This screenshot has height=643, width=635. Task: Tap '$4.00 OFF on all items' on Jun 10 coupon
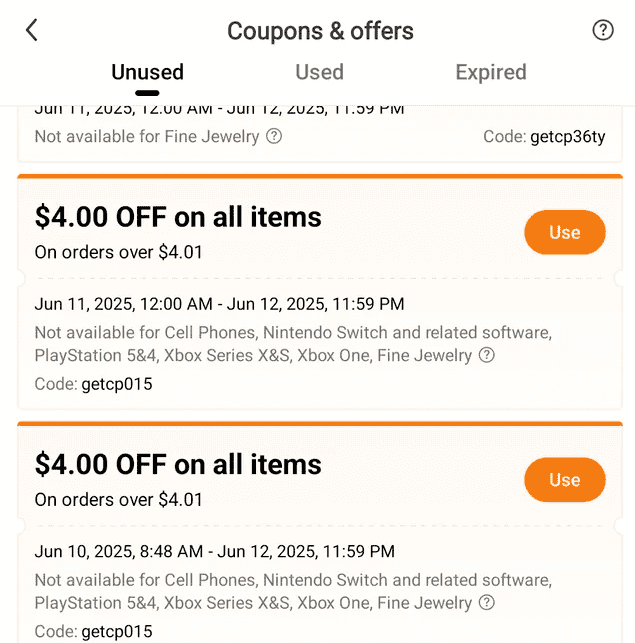[178, 464]
